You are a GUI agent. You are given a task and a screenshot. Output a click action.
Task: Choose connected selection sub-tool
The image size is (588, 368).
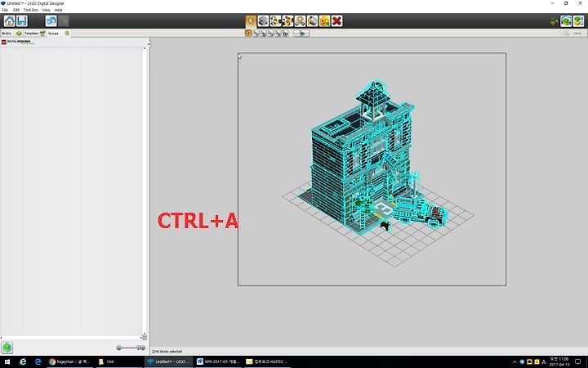[x=264, y=34]
